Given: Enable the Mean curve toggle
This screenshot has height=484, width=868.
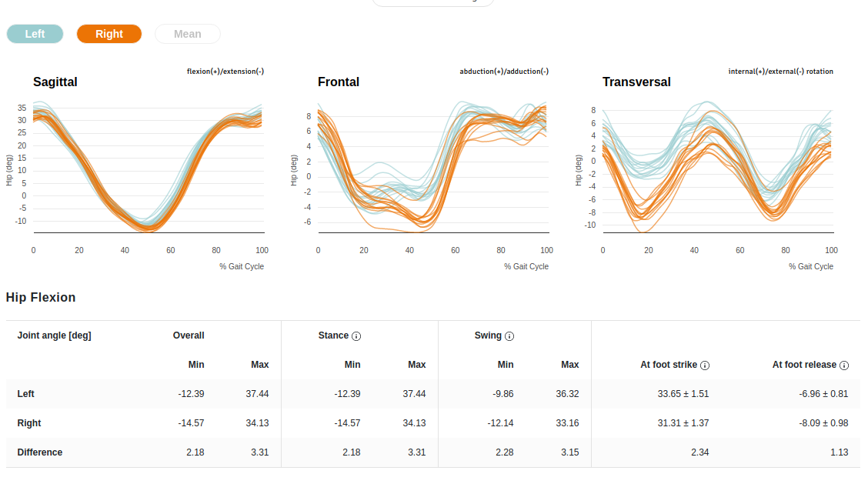Looking at the screenshot, I should point(188,34).
